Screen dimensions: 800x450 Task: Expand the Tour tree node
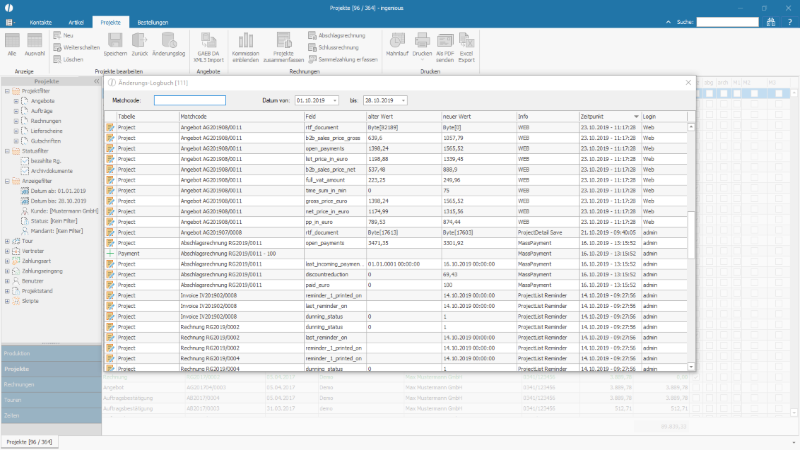7,241
